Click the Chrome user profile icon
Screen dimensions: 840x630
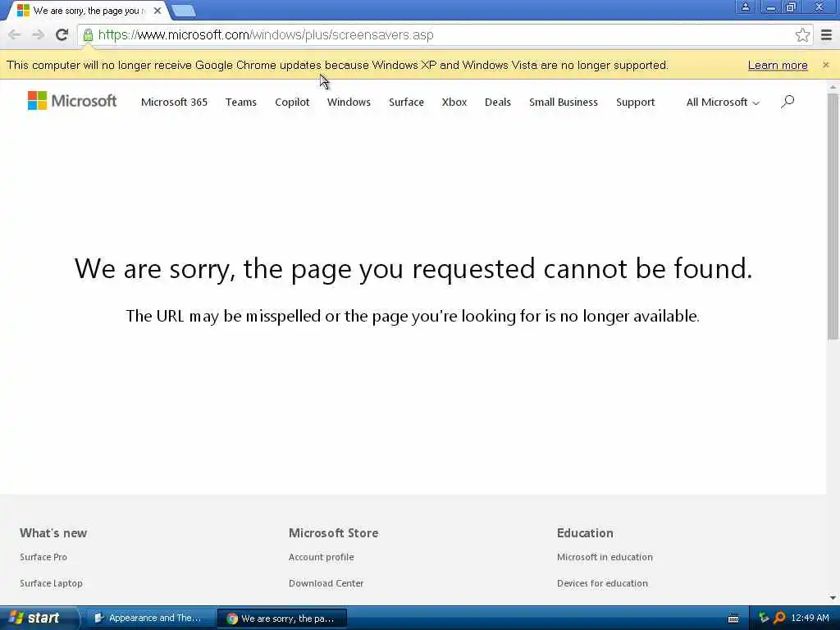pyautogui.click(x=745, y=7)
